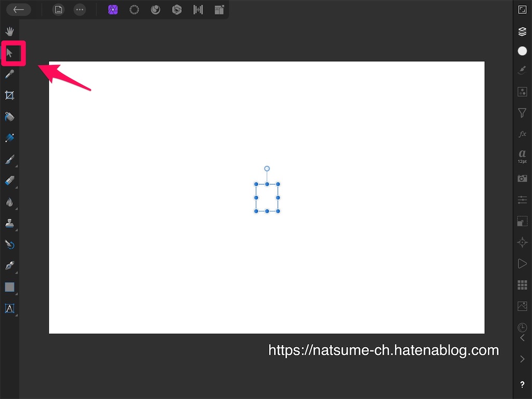Select the Erase Brush tool
Image resolution: width=532 pixels, height=399 pixels.
point(9,181)
